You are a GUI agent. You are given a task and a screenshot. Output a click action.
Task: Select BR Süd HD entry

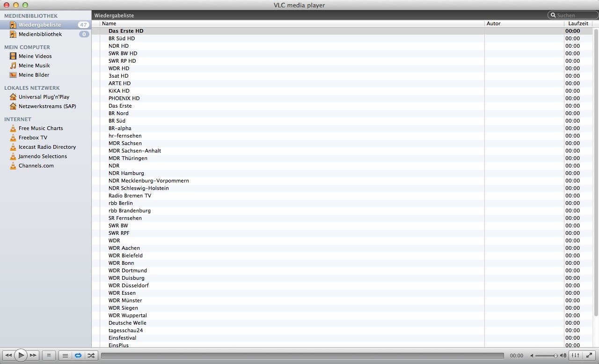point(342,38)
